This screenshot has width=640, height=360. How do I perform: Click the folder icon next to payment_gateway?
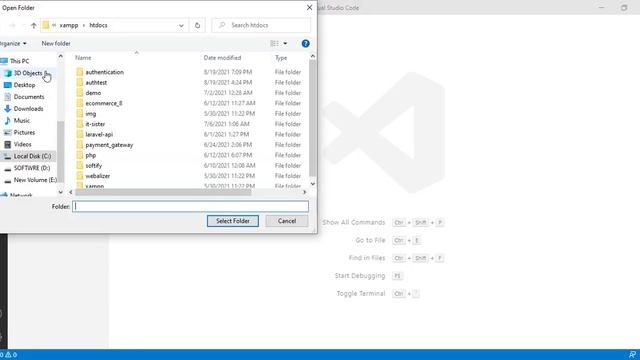80,145
